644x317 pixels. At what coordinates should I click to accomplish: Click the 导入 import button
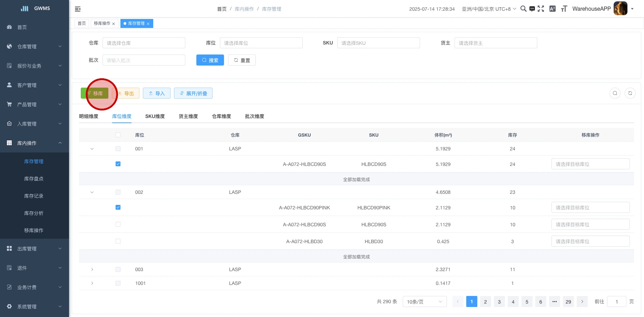pyautogui.click(x=156, y=93)
